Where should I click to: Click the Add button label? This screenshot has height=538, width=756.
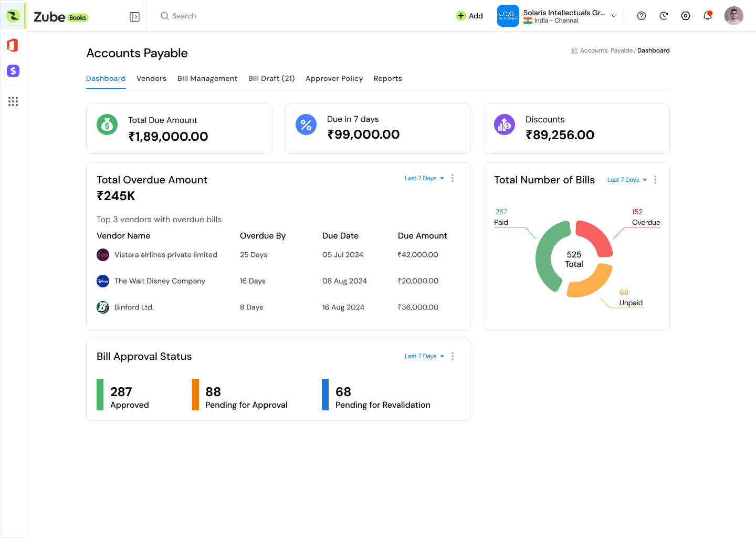(x=476, y=16)
